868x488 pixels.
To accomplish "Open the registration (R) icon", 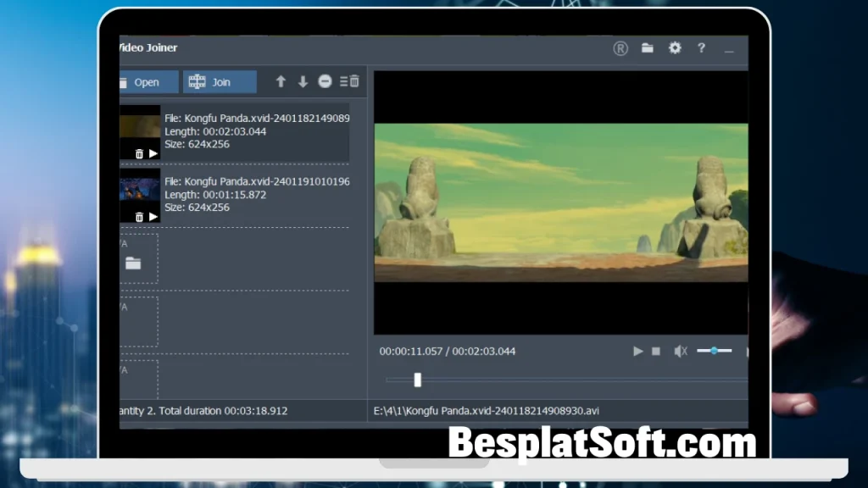I will tap(620, 48).
